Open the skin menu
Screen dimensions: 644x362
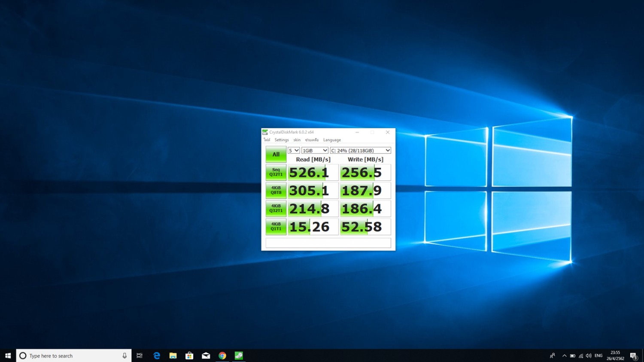(297, 140)
